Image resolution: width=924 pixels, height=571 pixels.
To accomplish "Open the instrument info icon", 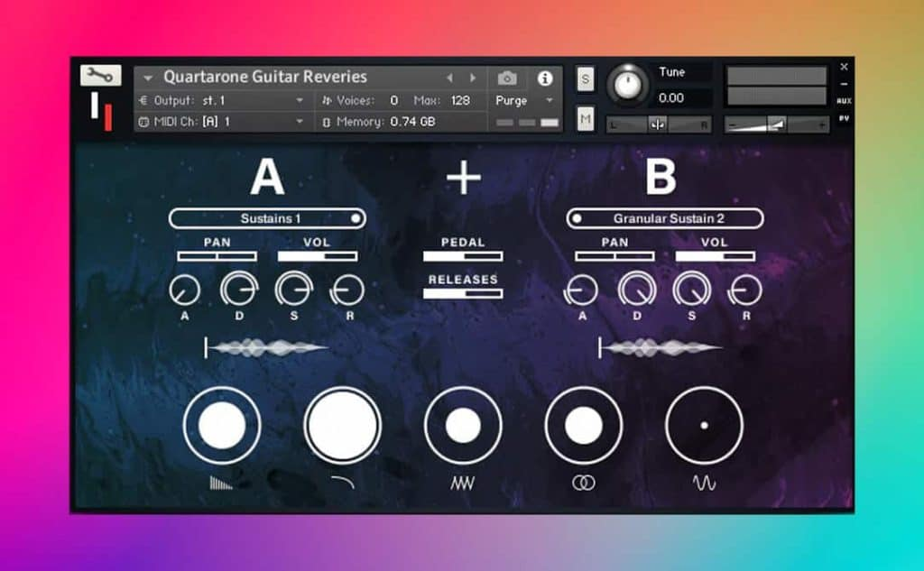I will 545,78.
